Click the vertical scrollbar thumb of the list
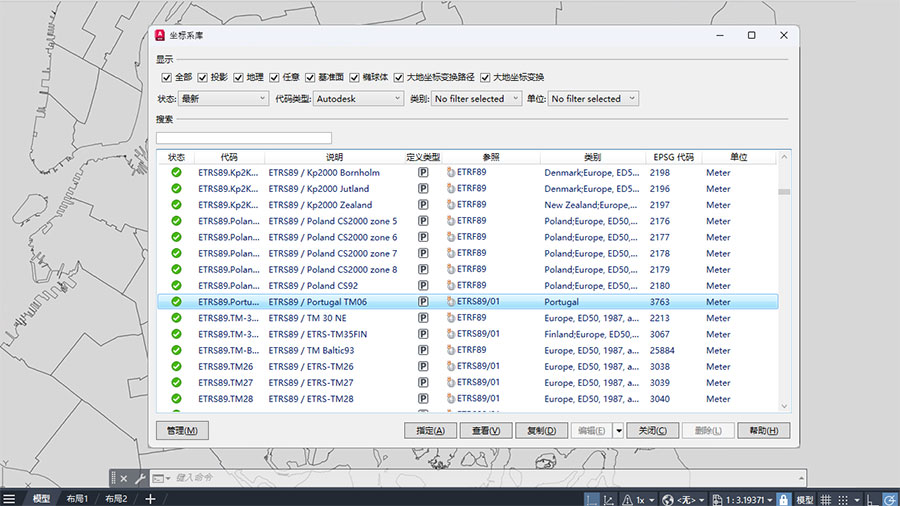 pos(784,192)
